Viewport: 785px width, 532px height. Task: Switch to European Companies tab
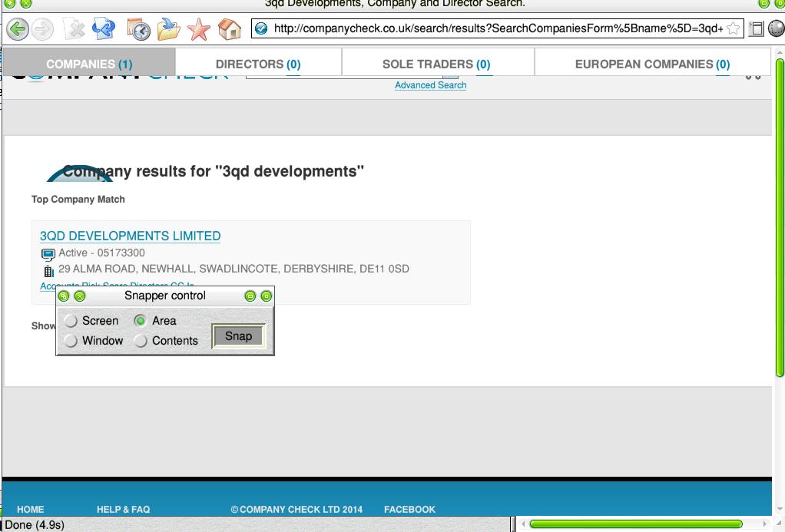pyautogui.click(x=651, y=64)
